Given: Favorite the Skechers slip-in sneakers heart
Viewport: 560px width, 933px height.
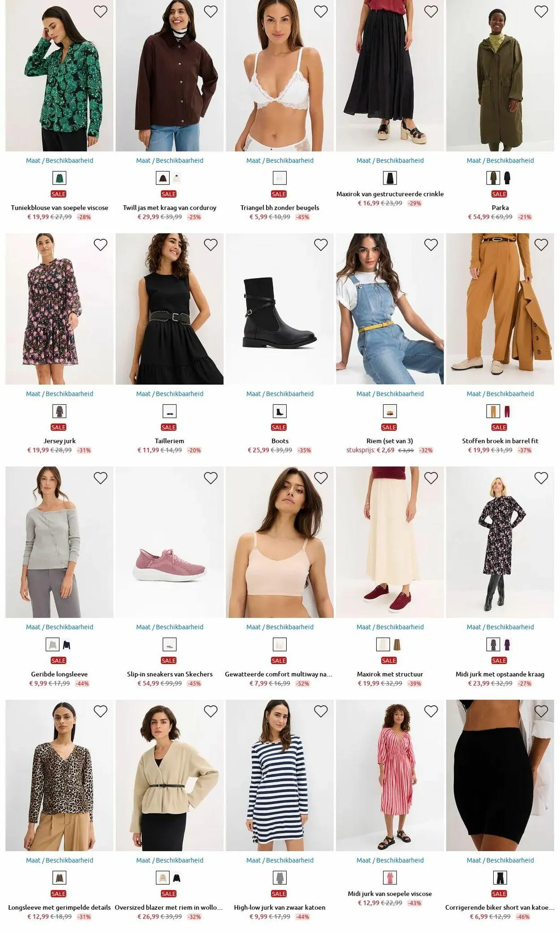Looking at the screenshot, I should [211, 478].
